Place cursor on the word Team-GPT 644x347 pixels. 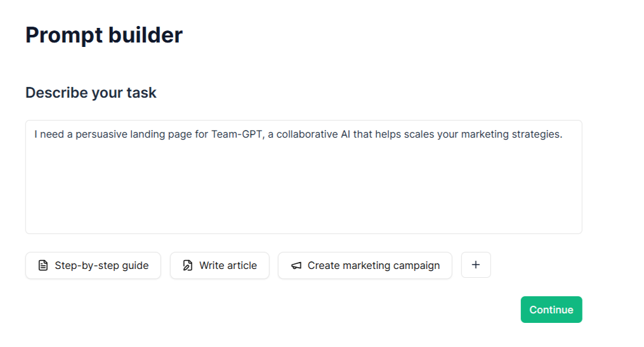click(x=237, y=134)
